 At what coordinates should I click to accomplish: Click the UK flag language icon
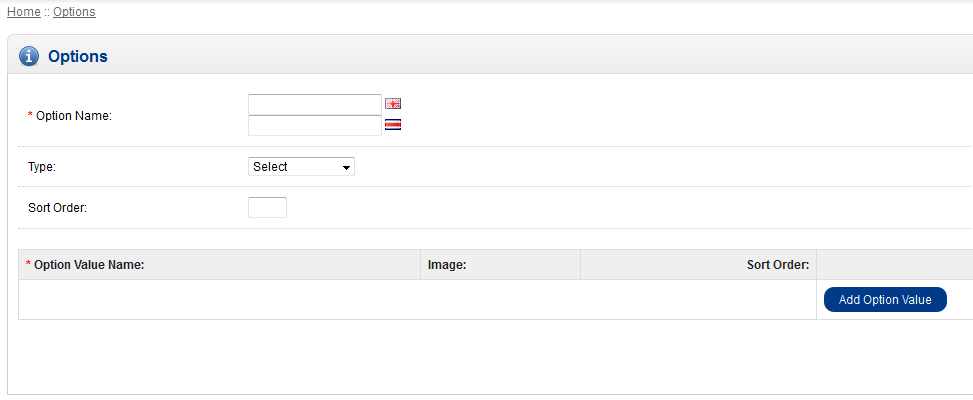pos(393,104)
